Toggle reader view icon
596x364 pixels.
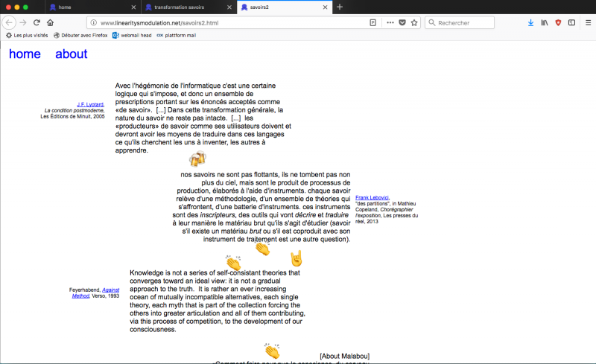pos(373,23)
